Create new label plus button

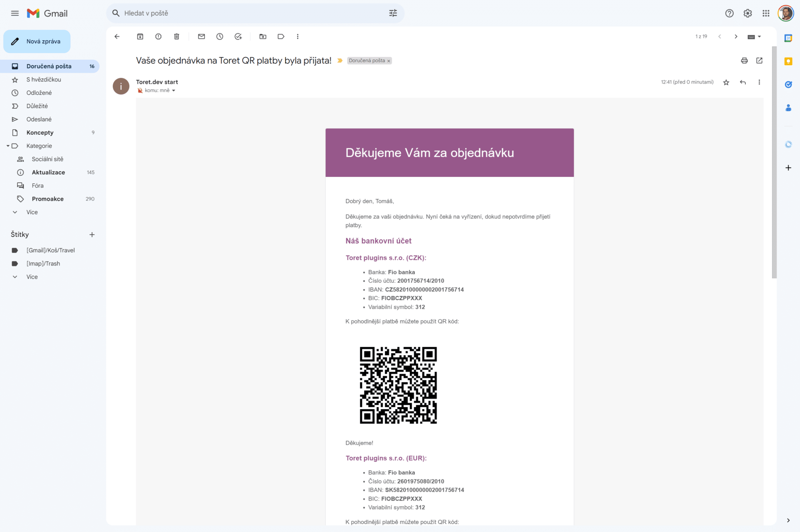coord(92,234)
